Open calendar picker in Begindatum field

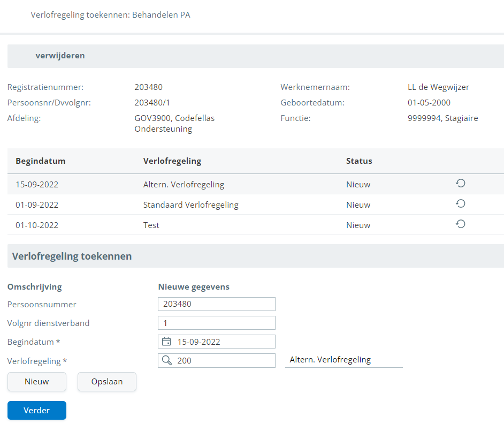coord(166,342)
